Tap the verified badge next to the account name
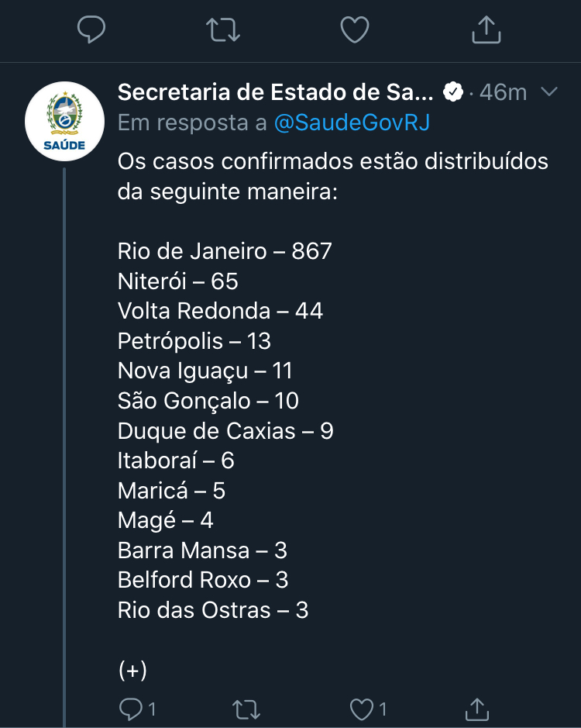Viewport: 581px width, 728px height. tap(453, 92)
